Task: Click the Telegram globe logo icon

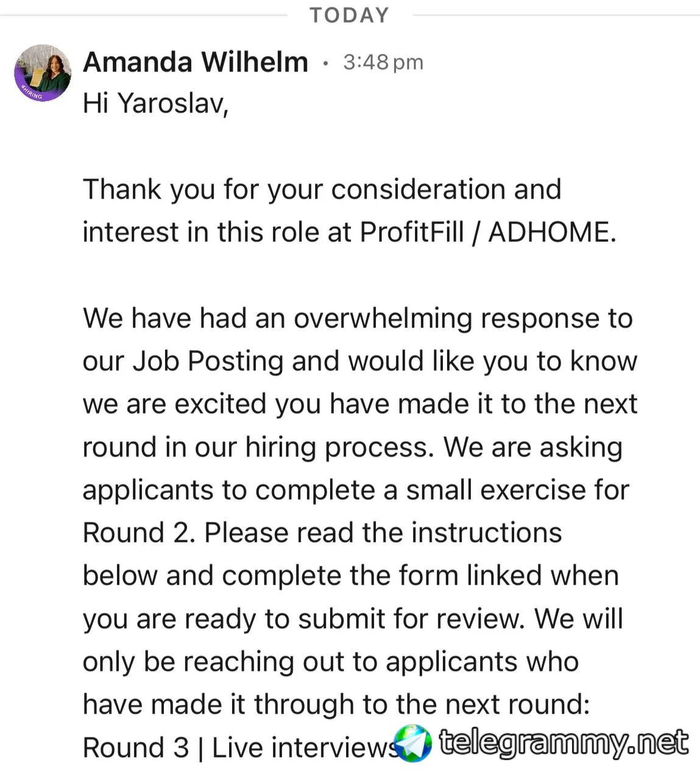Action: coord(412,743)
